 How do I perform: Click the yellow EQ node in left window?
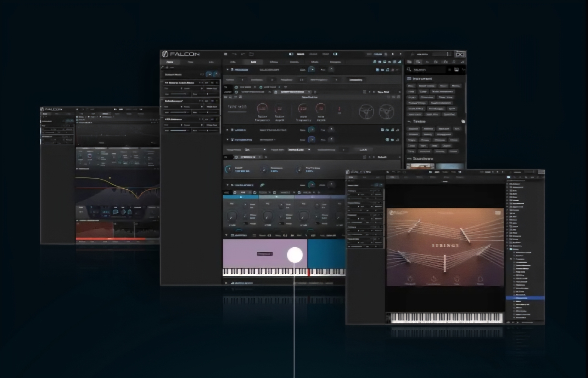pyautogui.click(x=110, y=178)
